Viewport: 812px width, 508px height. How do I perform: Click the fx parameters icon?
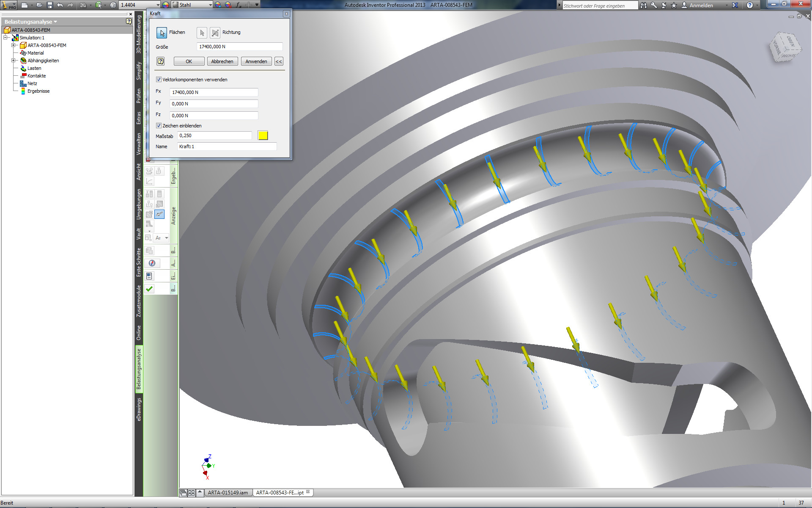[239, 5]
